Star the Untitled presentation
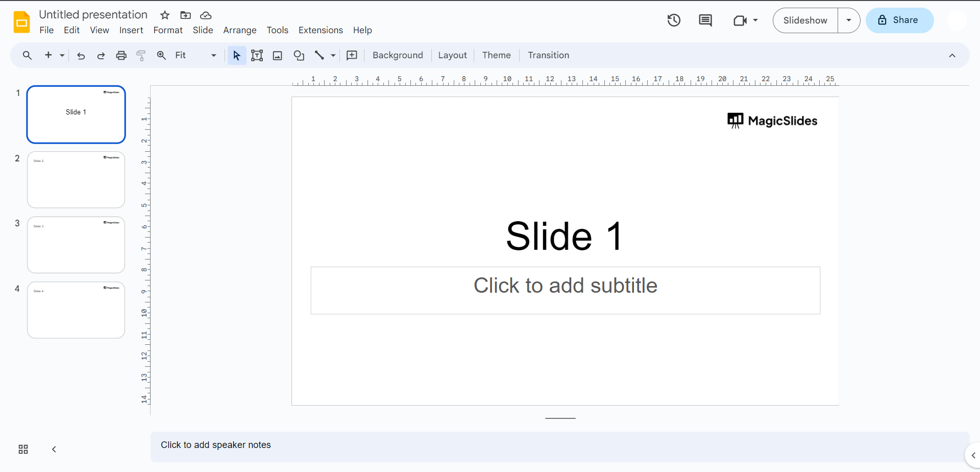 tap(165, 15)
